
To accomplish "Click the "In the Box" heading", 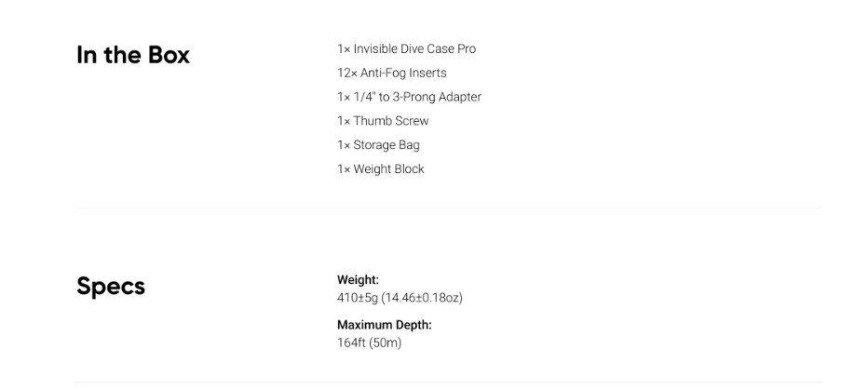I will [x=132, y=55].
